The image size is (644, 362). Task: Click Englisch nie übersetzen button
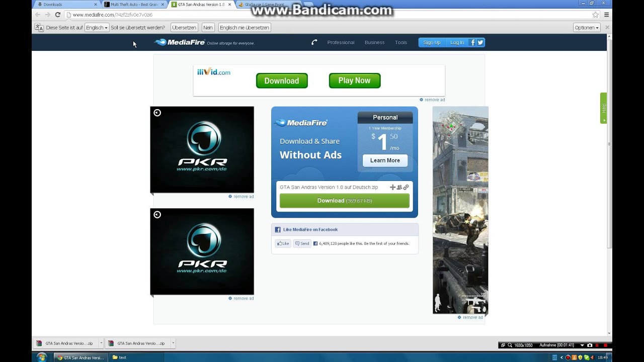(245, 28)
